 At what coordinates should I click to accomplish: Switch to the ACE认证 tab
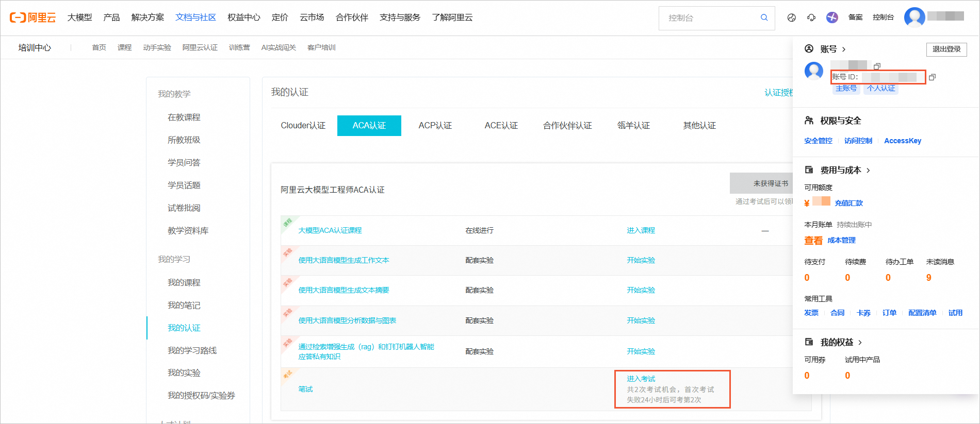[x=501, y=126]
